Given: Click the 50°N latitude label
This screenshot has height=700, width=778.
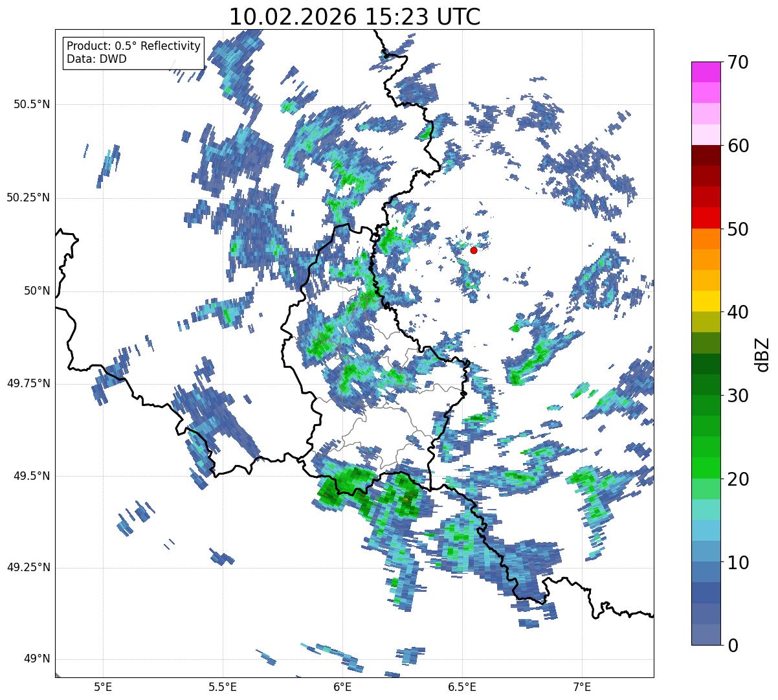Looking at the screenshot, I should (37, 291).
